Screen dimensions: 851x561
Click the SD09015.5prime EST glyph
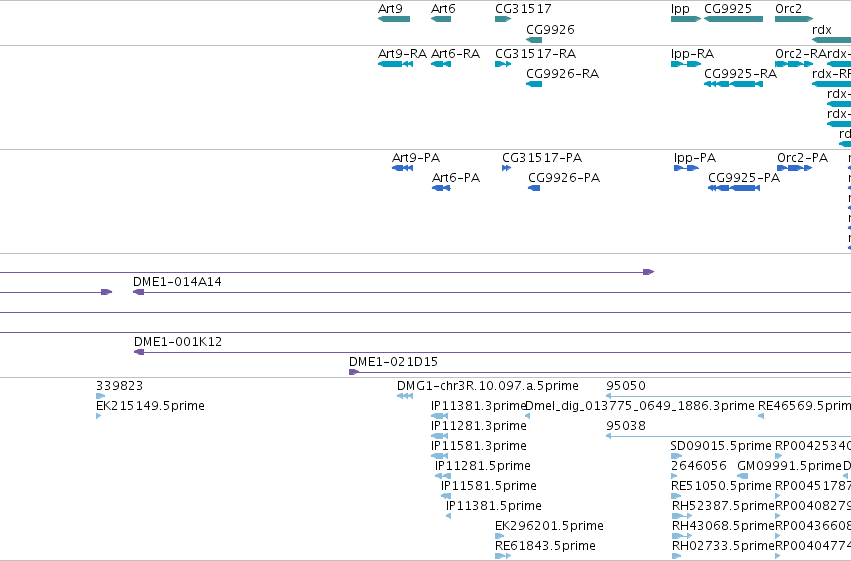click(676, 456)
